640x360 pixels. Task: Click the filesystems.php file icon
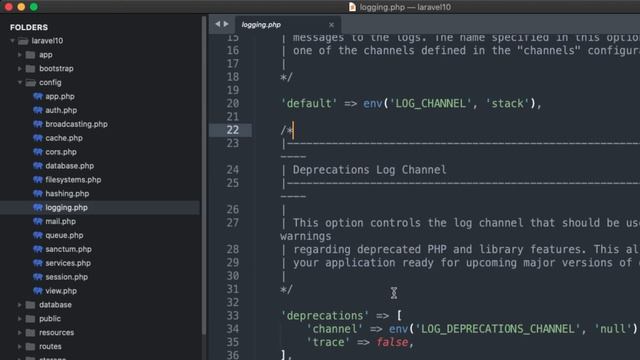click(38, 180)
